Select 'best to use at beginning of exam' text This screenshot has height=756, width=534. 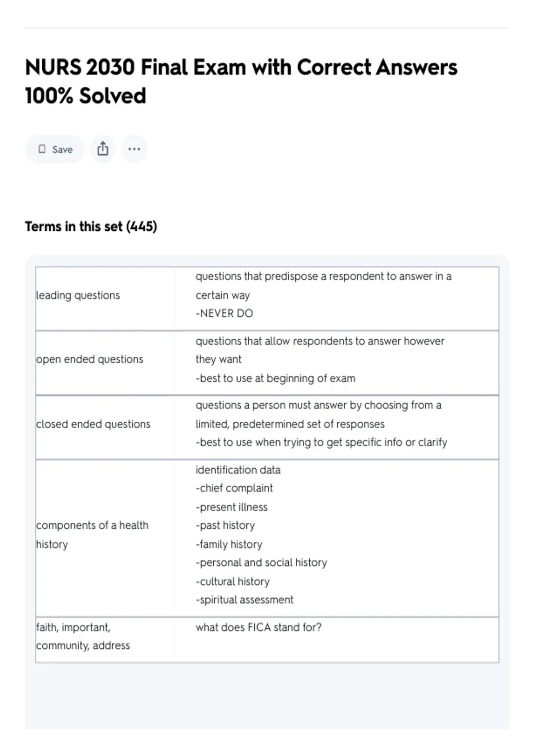pyautogui.click(x=275, y=378)
